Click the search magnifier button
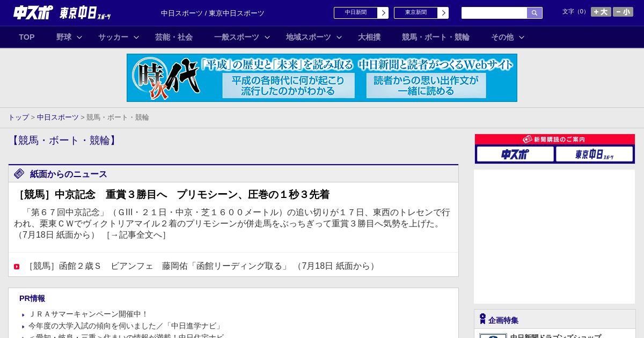The height and width of the screenshot is (338, 644). (535, 13)
